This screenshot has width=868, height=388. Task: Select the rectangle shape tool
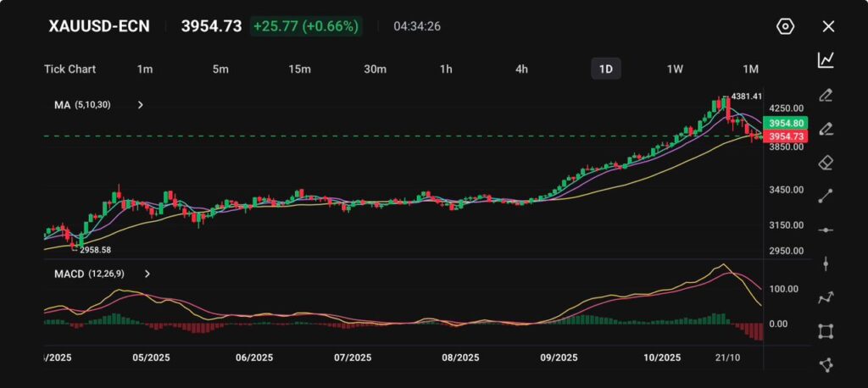826,331
